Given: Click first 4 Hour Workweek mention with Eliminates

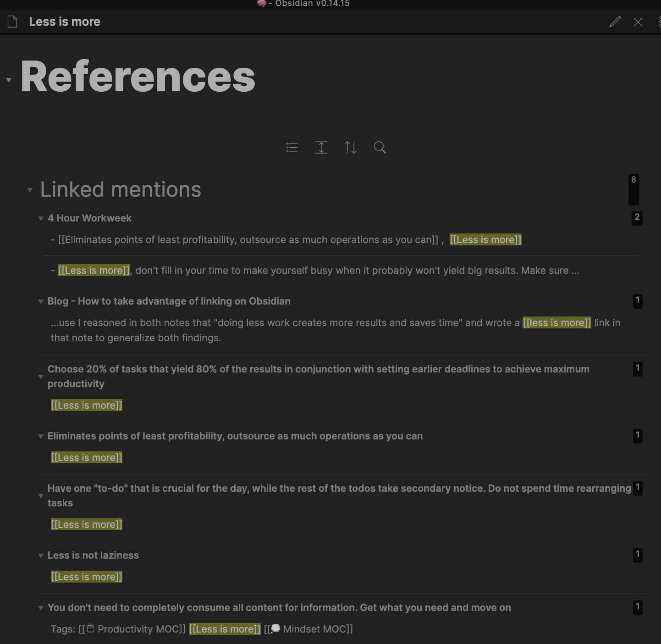Looking at the screenshot, I should [286, 240].
